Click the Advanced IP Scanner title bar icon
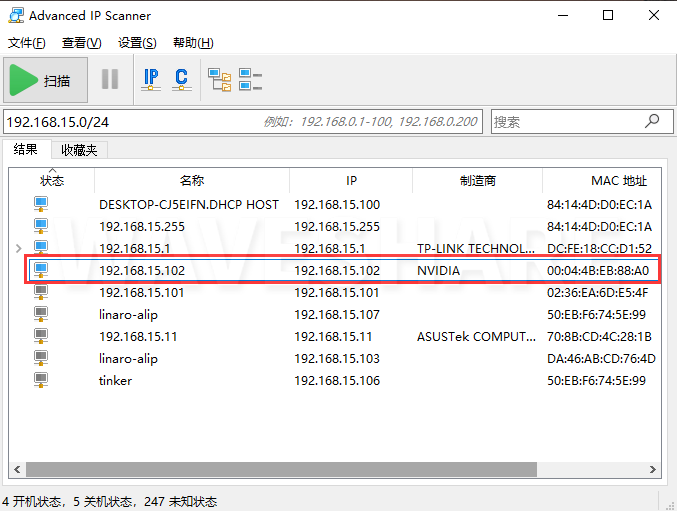 [16, 16]
